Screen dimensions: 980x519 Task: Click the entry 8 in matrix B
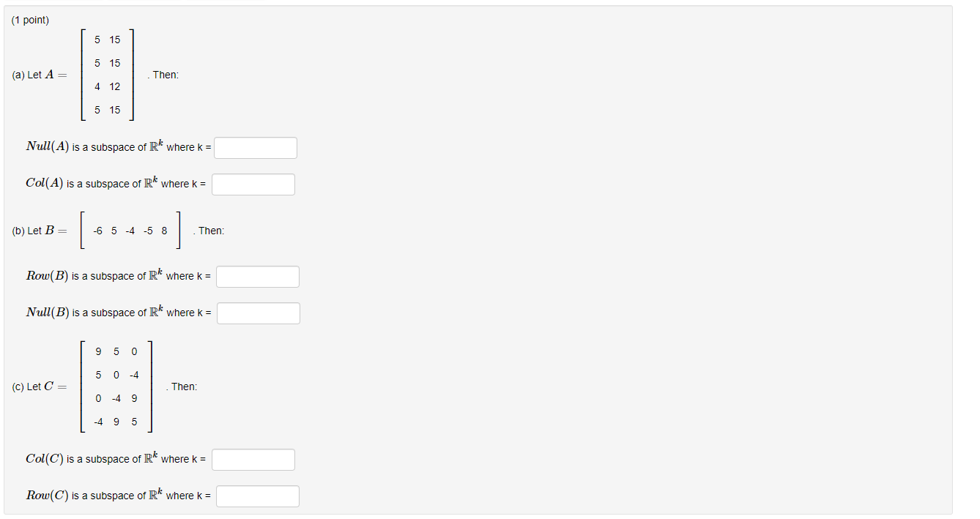tap(164, 231)
